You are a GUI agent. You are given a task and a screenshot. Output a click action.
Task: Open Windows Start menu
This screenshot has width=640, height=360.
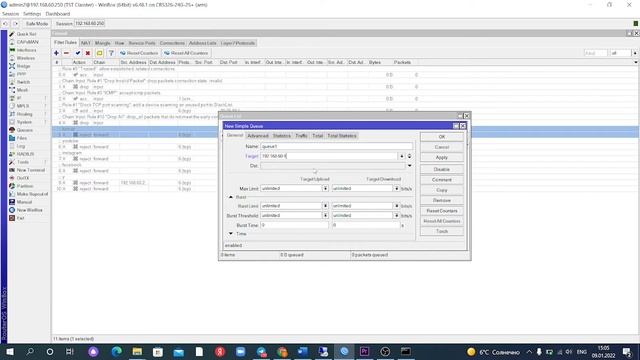(9, 351)
